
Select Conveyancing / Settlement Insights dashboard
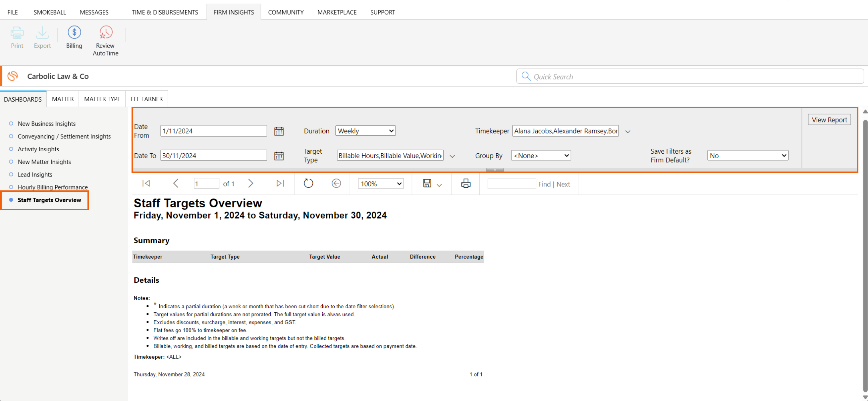tap(64, 136)
